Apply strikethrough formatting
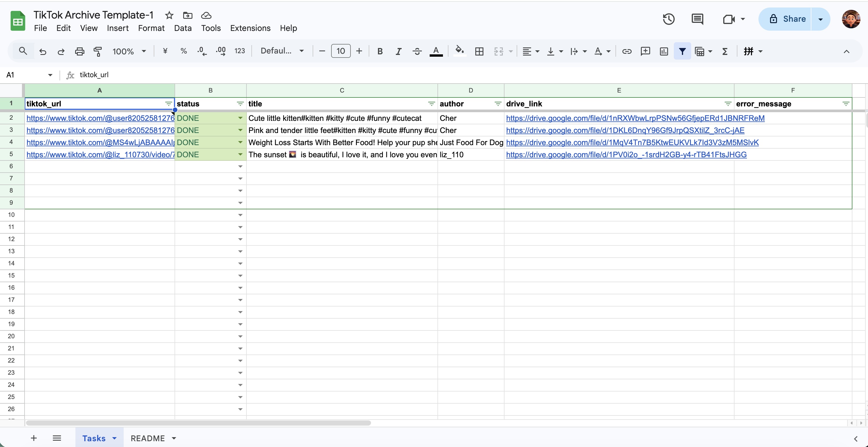Screen dimensions: 868x447 [417, 51]
